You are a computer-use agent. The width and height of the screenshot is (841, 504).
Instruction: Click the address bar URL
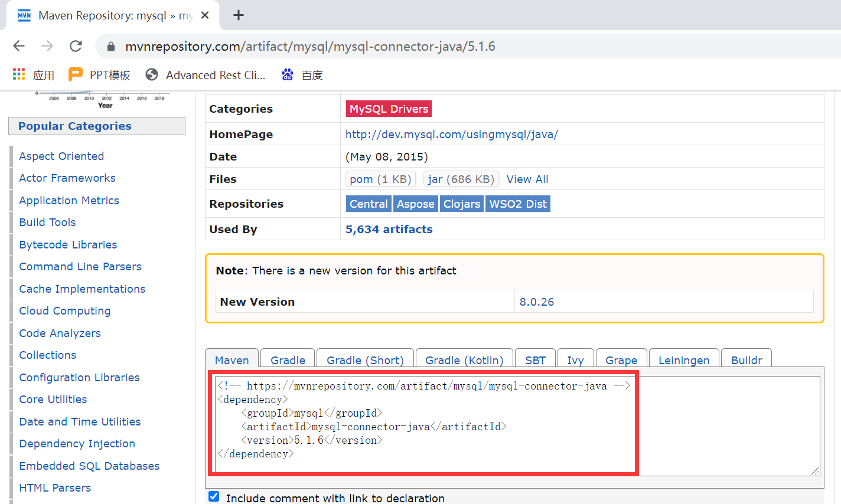point(310,47)
